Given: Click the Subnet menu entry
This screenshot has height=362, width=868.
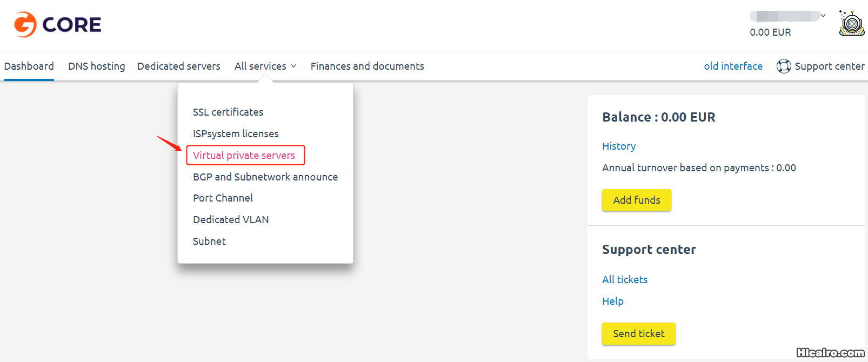Looking at the screenshot, I should [x=209, y=241].
